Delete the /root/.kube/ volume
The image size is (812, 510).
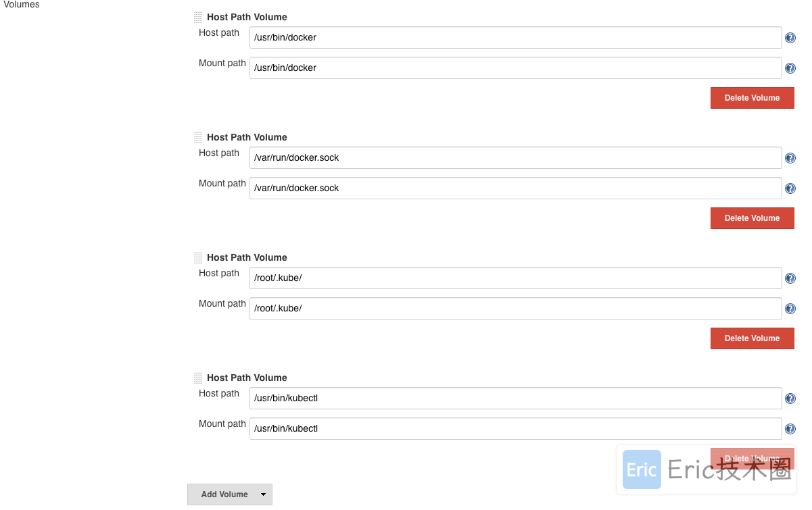pyautogui.click(x=752, y=338)
